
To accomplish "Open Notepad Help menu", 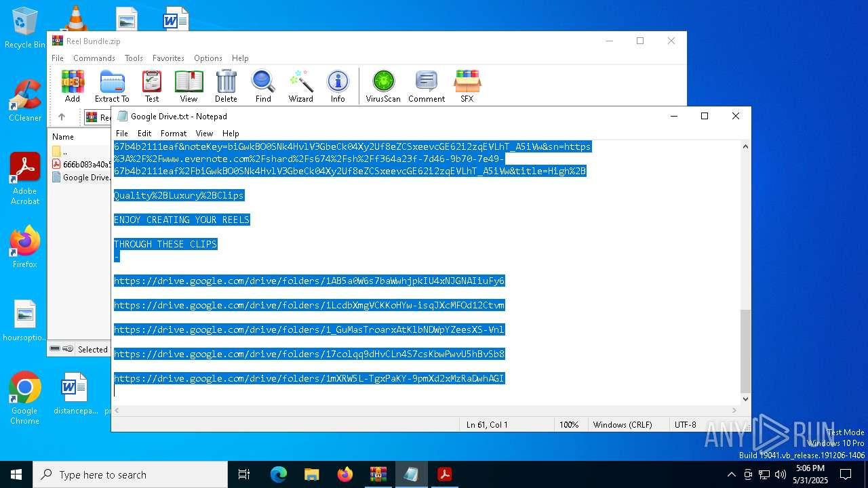I will (x=231, y=134).
